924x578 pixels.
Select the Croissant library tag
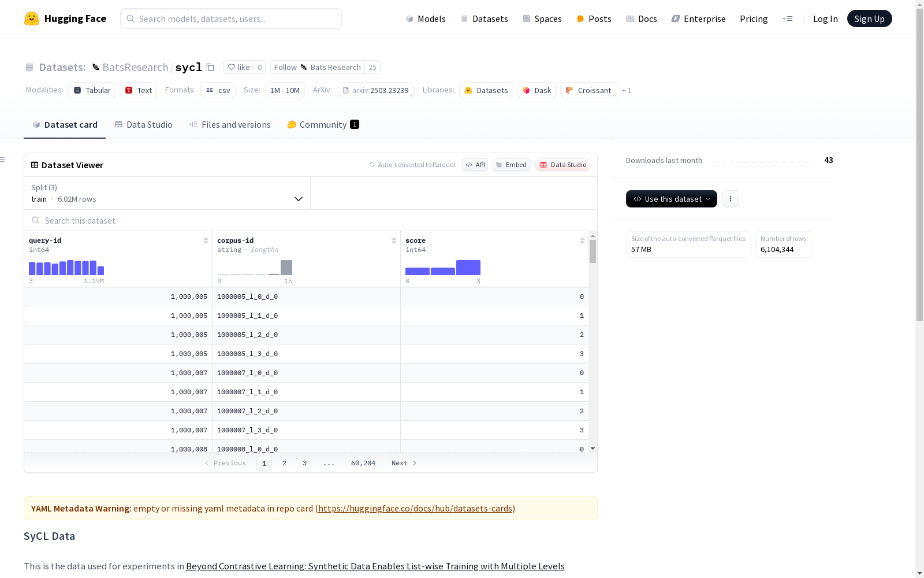(588, 90)
